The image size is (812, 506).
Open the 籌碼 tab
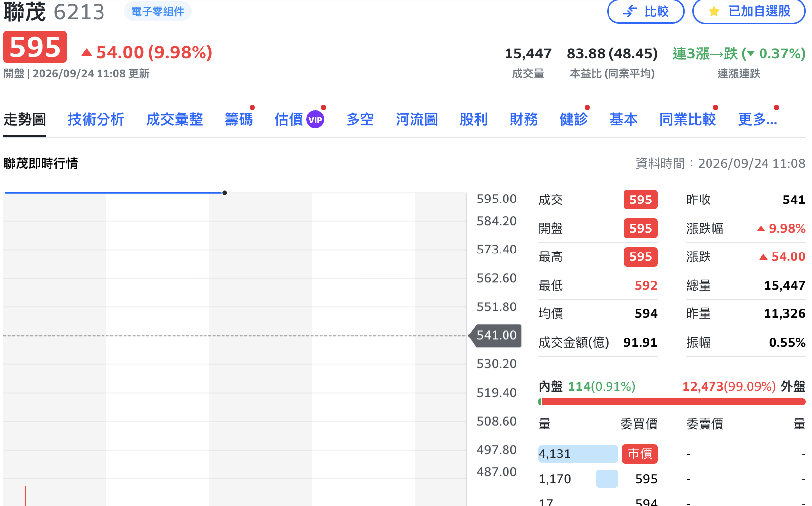tap(239, 119)
